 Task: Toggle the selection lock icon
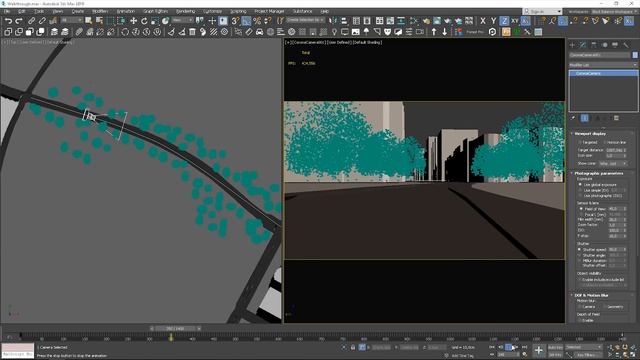click(x=353, y=347)
